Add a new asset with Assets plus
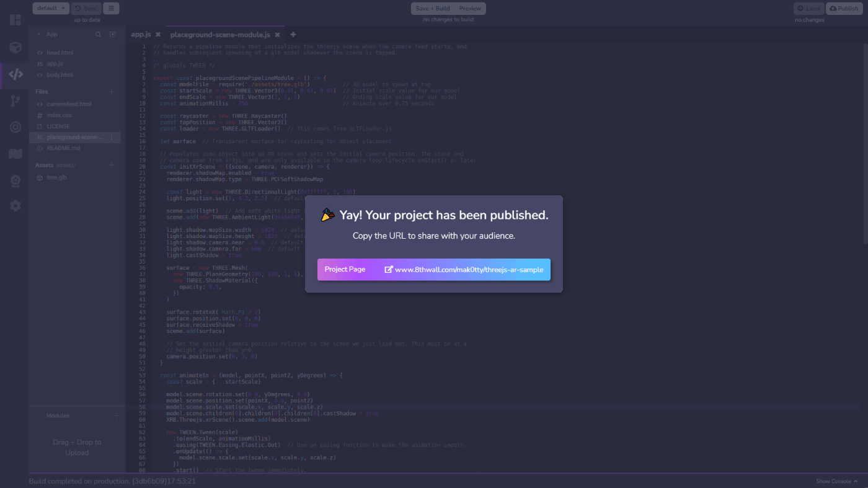Screen dimensions: 868x488 click(x=112, y=165)
